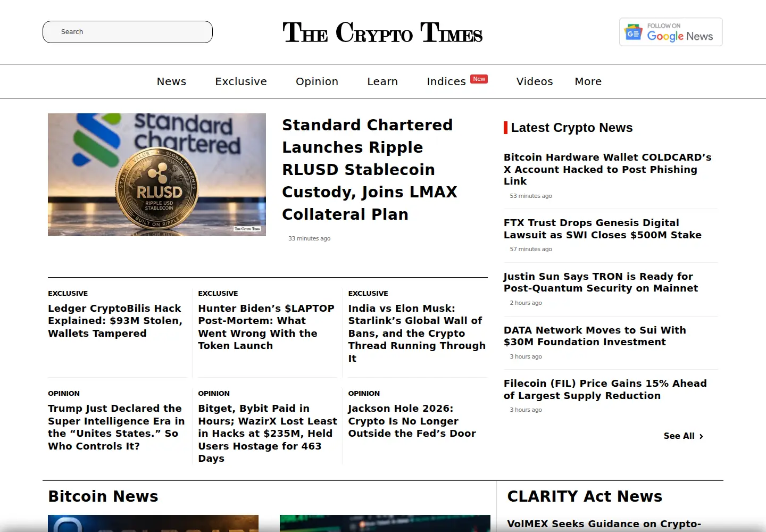766x532 pixels.
Task: Open India vs Elon Musk Starlink article
Action: click(x=417, y=334)
